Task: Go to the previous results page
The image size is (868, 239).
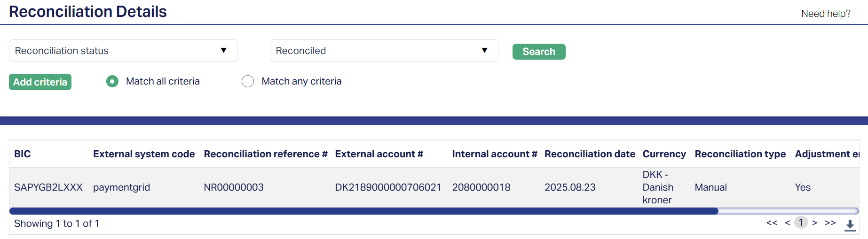Action: click(787, 223)
